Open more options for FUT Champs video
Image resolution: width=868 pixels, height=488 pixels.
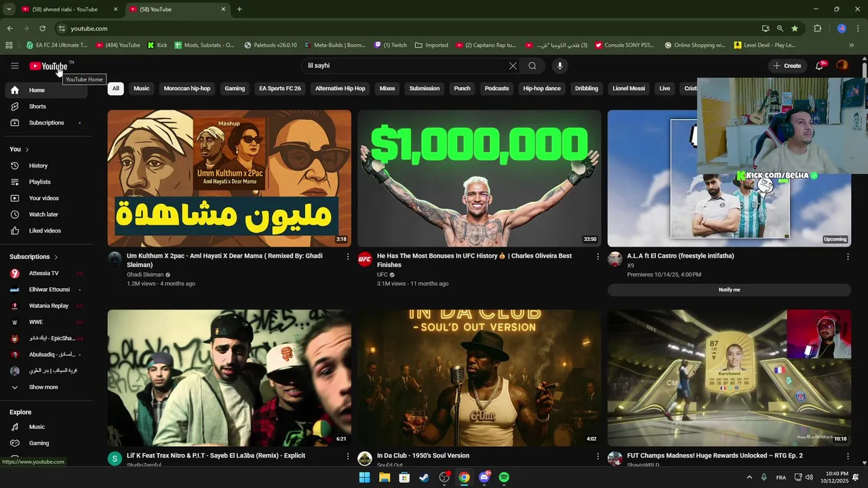(848, 456)
